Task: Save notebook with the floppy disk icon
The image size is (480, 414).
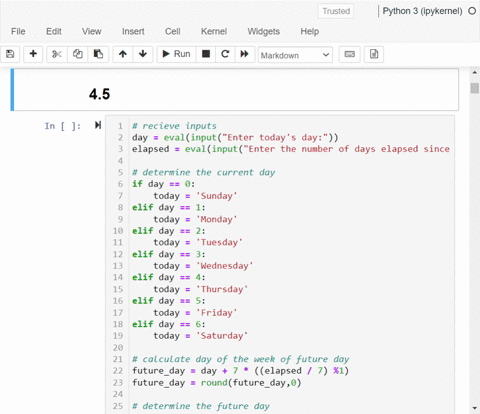Action: tap(10, 54)
